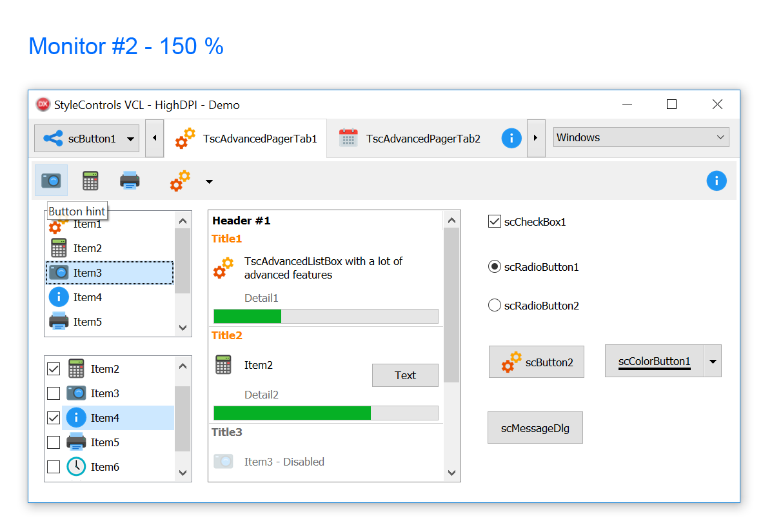Click the info icon of Item4 in top list

coord(59,297)
